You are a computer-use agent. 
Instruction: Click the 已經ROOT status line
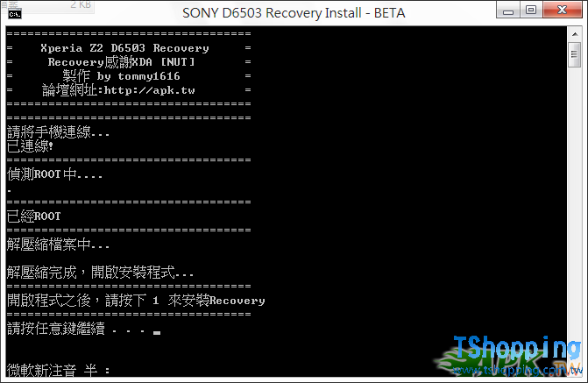[34, 216]
